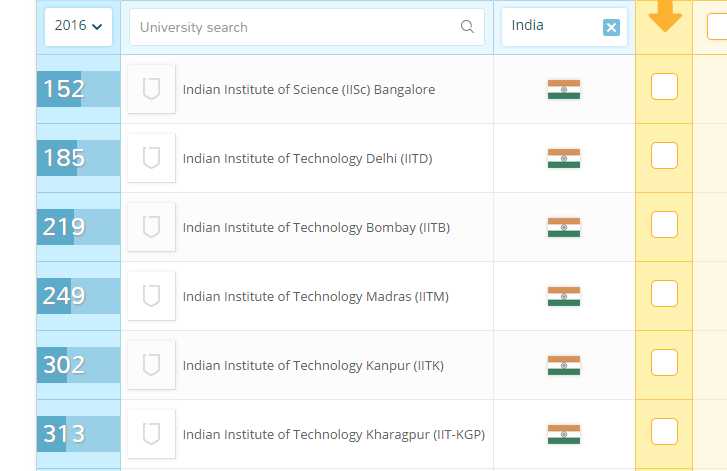The image size is (727, 471).
Task: Click the IIT Bombay shield logo
Action: click(x=152, y=227)
